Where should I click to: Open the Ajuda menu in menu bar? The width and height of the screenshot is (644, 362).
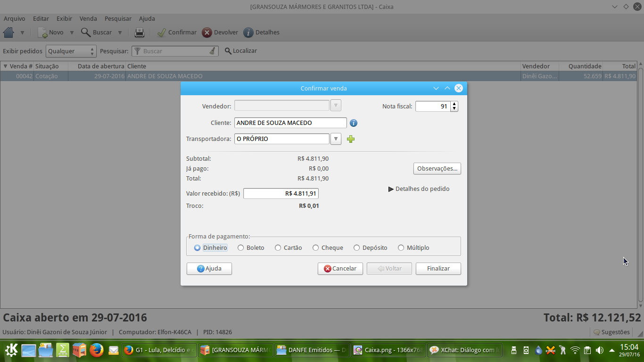coord(147,18)
